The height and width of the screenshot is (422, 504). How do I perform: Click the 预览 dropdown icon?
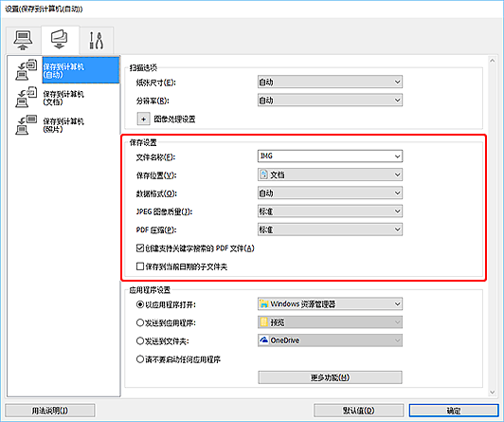[264, 322]
